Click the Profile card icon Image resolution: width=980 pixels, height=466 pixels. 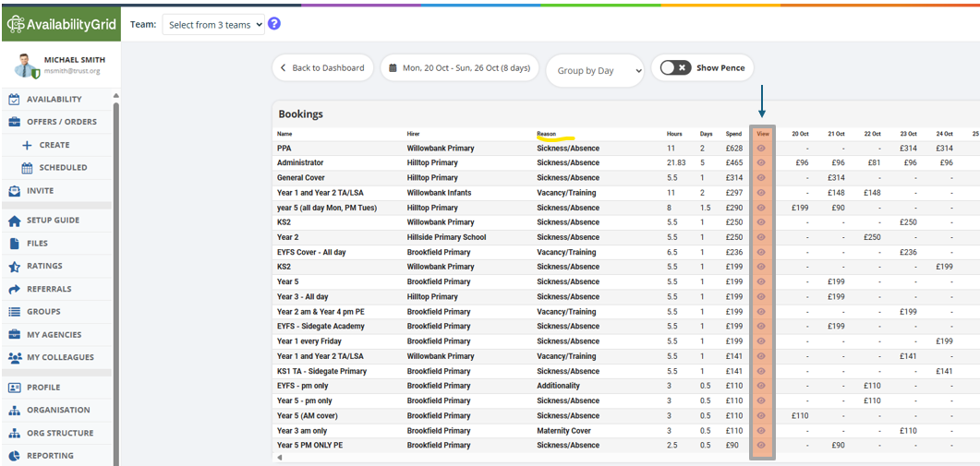(x=15, y=388)
